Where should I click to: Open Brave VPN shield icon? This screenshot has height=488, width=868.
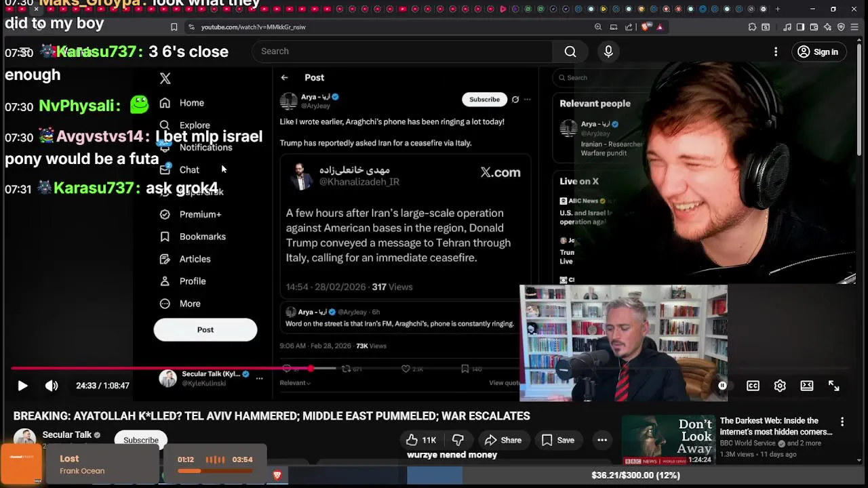click(841, 27)
